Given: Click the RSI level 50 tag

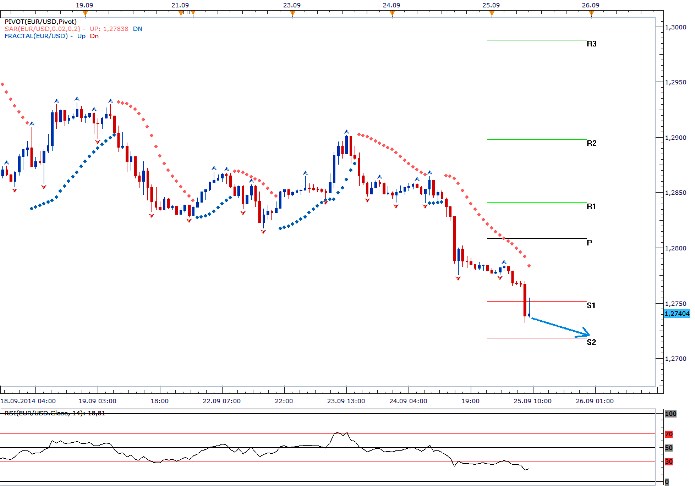Looking at the screenshot, I should [668, 448].
